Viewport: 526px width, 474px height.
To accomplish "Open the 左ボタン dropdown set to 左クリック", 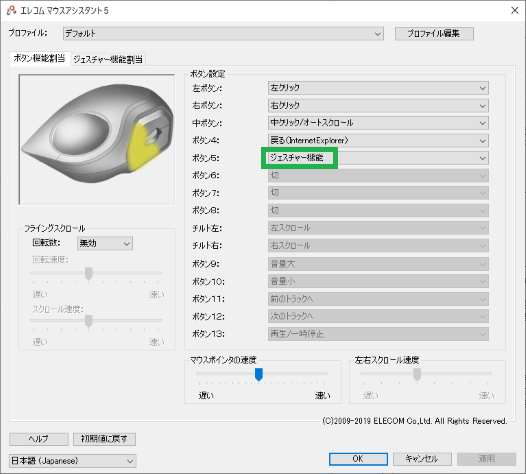I will click(x=378, y=88).
